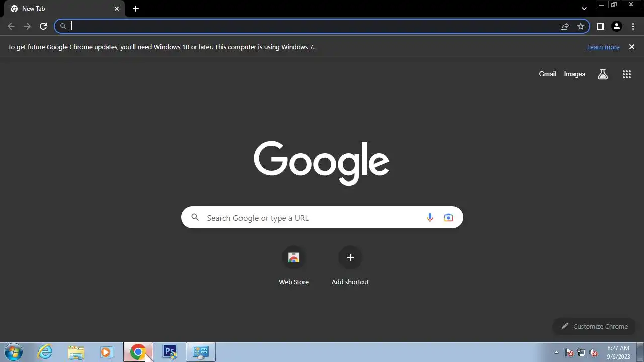Click the Action Center flag icon
The width and height of the screenshot is (644, 362).
point(569,352)
